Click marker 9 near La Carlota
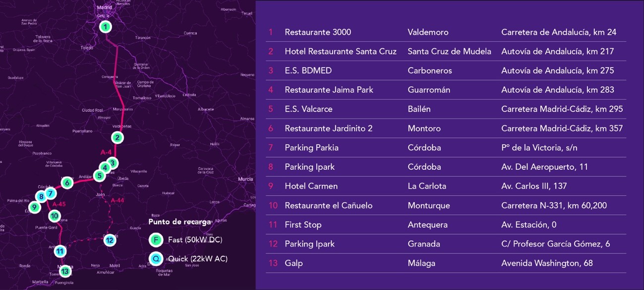This screenshot has height=290, width=644. (34, 207)
